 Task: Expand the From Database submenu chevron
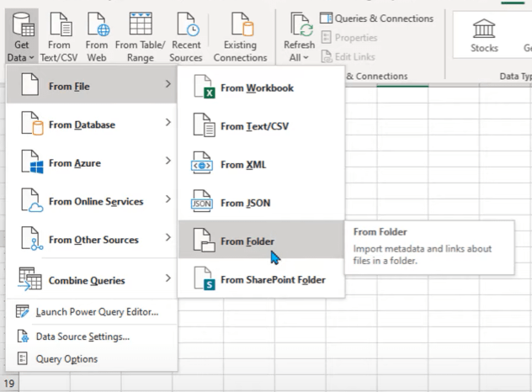168,122
